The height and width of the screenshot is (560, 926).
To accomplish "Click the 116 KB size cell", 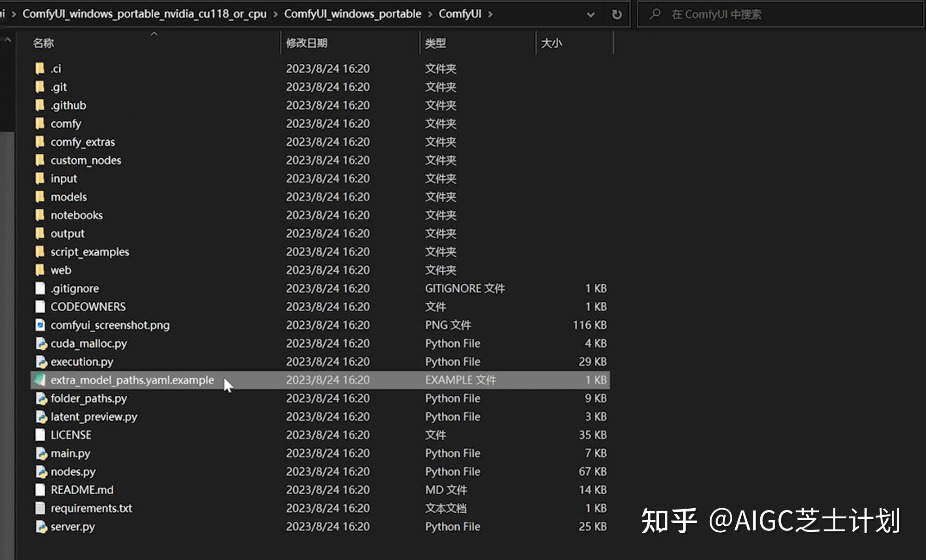I will point(589,325).
